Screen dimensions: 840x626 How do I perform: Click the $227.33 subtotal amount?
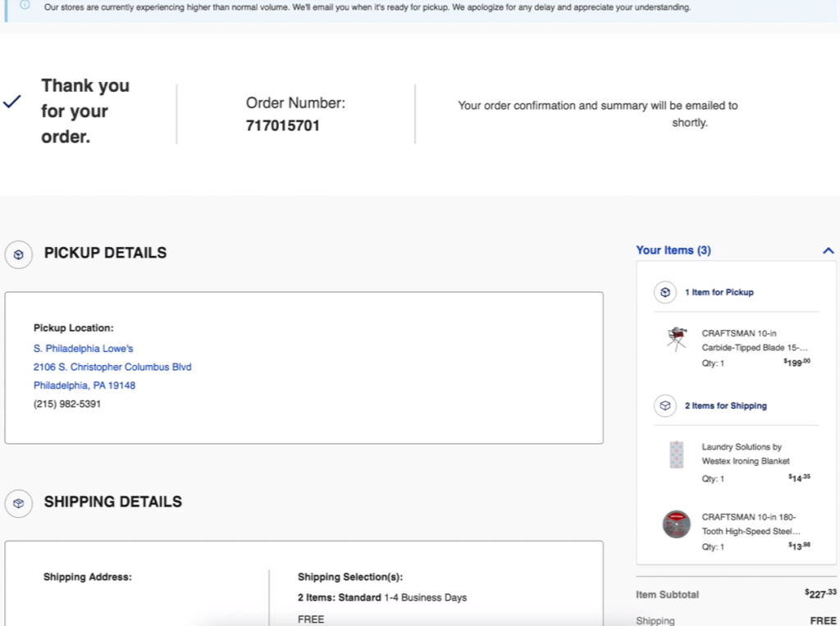[820, 593]
